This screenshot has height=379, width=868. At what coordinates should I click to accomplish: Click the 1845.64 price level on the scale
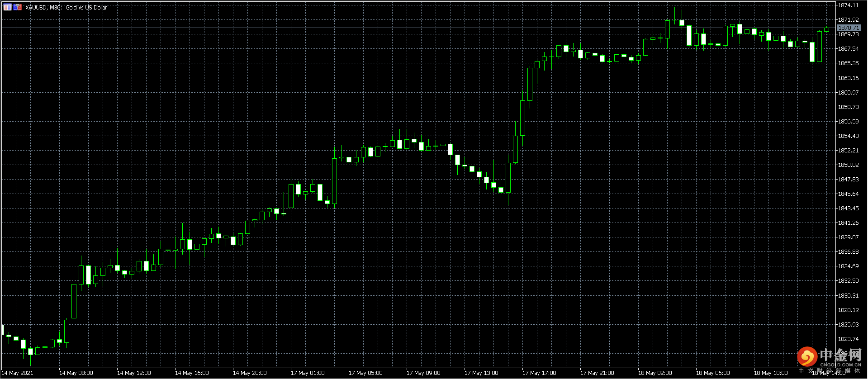pos(849,194)
